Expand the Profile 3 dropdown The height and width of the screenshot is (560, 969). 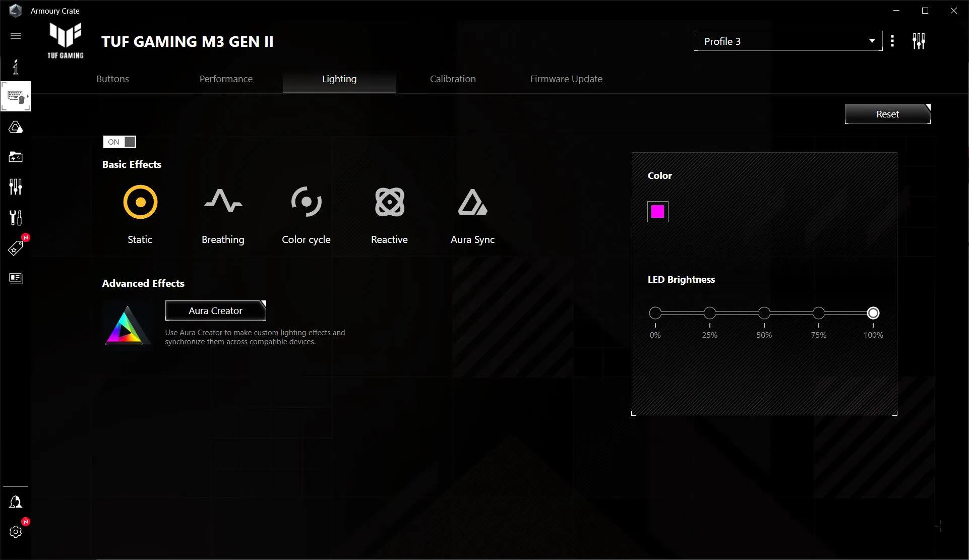pyautogui.click(x=788, y=41)
